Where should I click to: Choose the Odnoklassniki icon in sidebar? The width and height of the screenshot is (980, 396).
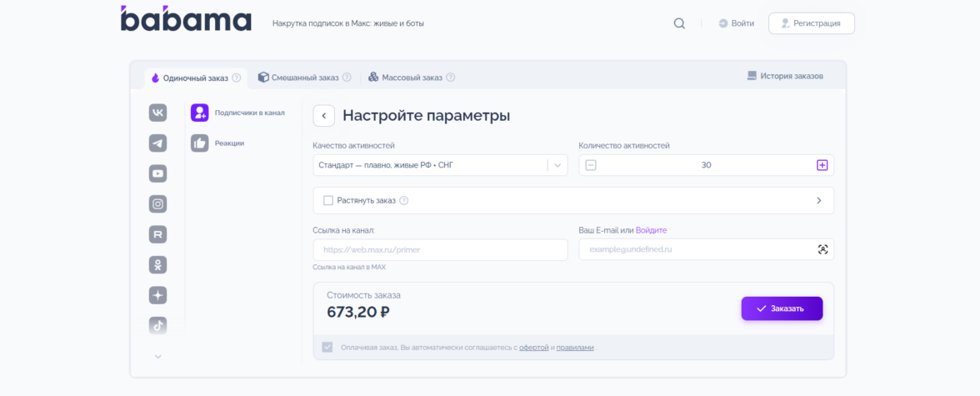157,265
